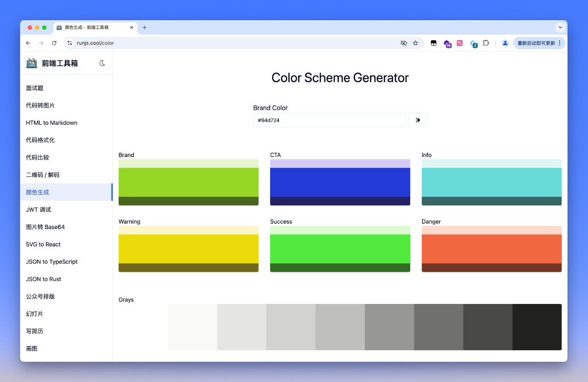This screenshot has height=382, width=588.
Task: Click the Danger orange main swatch
Action: (492, 249)
